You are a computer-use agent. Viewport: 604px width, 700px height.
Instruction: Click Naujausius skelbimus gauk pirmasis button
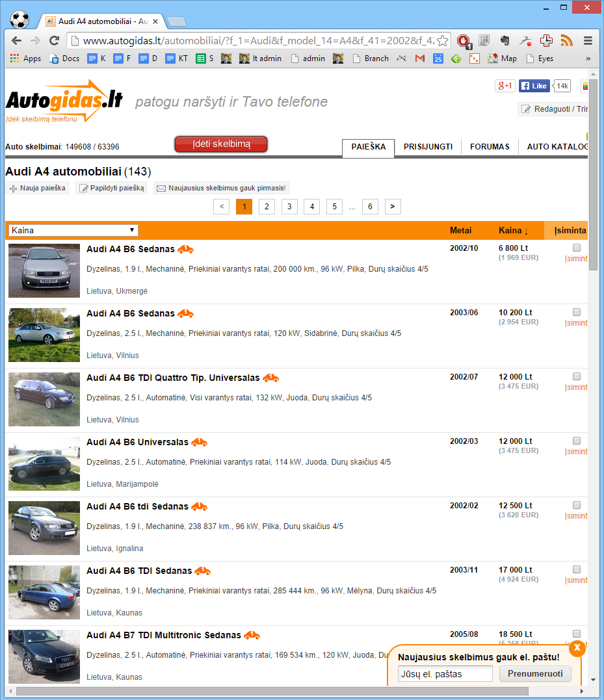[221, 188]
